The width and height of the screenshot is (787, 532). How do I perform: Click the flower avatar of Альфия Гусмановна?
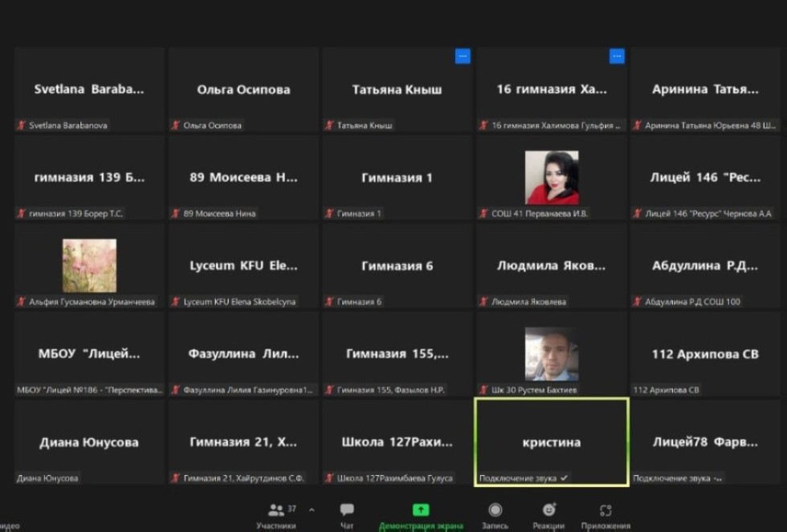click(x=89, y=266)
